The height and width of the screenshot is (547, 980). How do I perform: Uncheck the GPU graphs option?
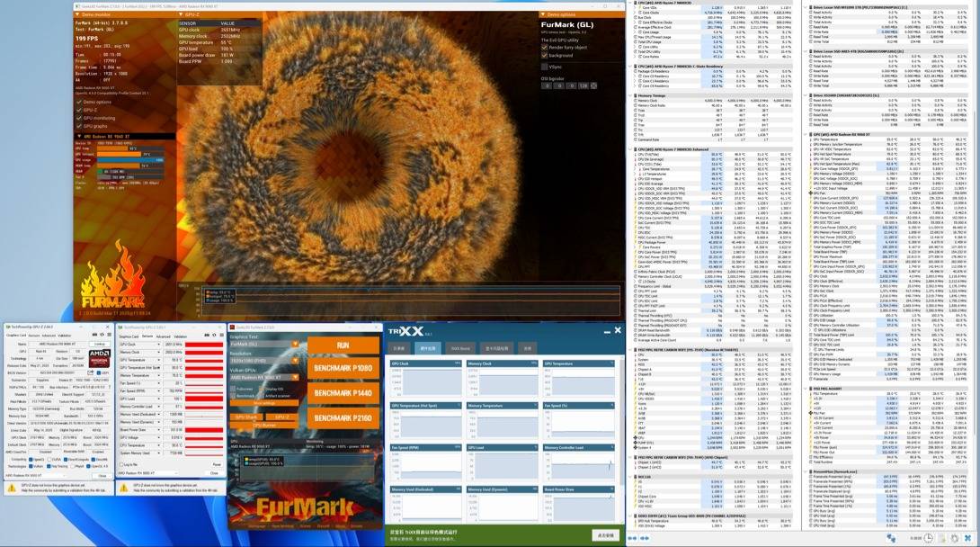pyautogui.click(x=79, y=126)
